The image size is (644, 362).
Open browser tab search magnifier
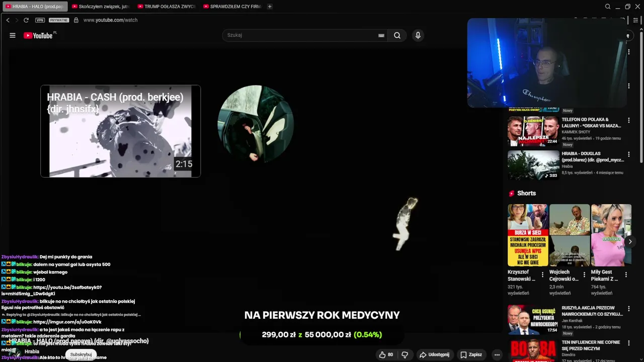[608, 7]
